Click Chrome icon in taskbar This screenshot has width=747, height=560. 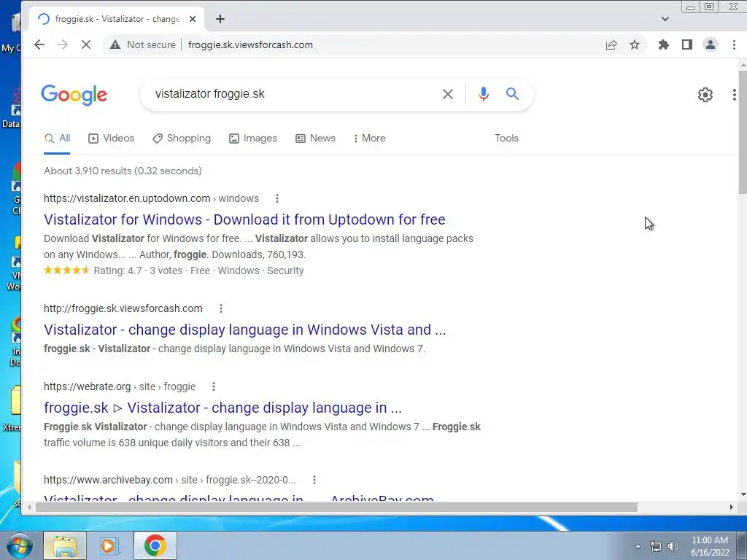coord(155,545)
